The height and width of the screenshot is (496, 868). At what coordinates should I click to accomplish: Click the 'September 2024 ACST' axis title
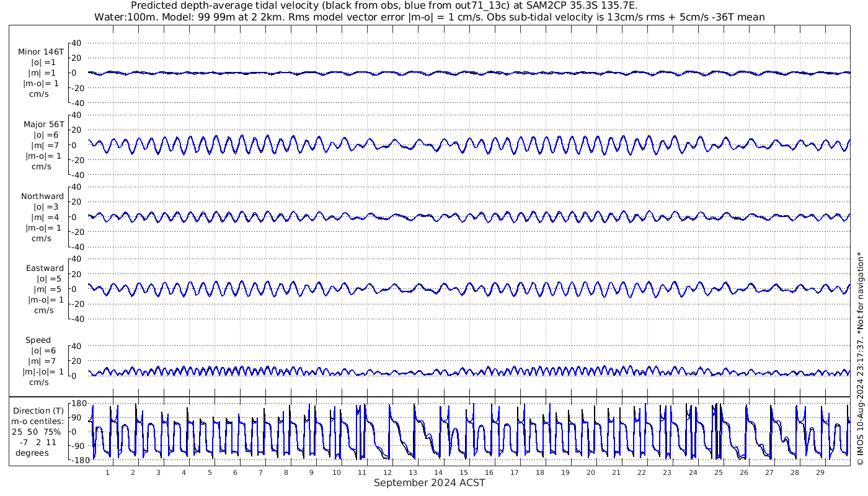coord(429,482)
